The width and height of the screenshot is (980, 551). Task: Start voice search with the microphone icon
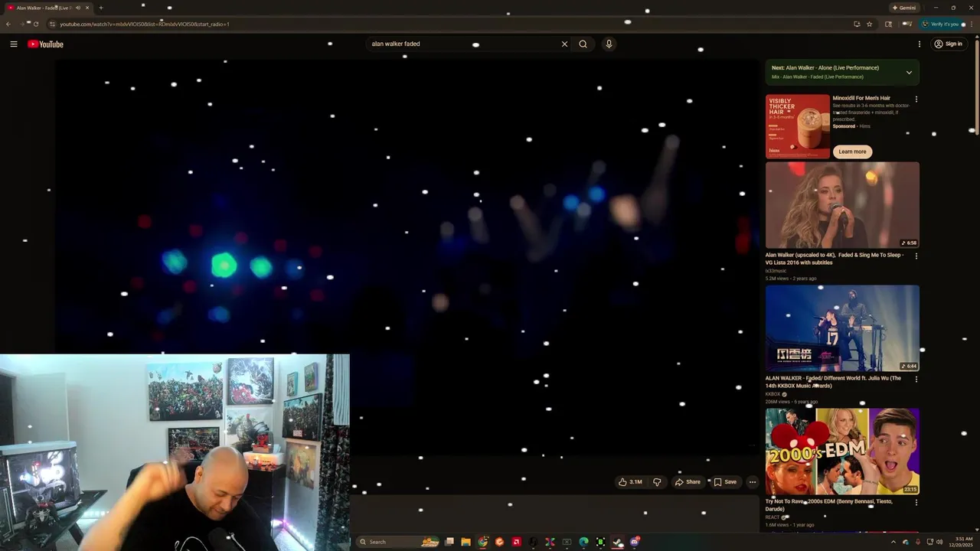609,44
